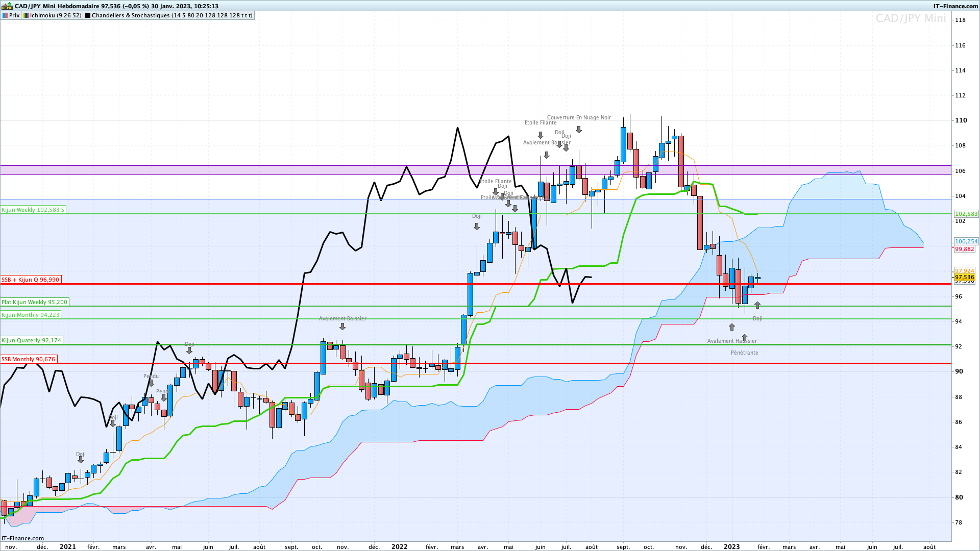
Task: Click the down arrow under Couverture En Nuage Noir
Action: pos(579,130)
